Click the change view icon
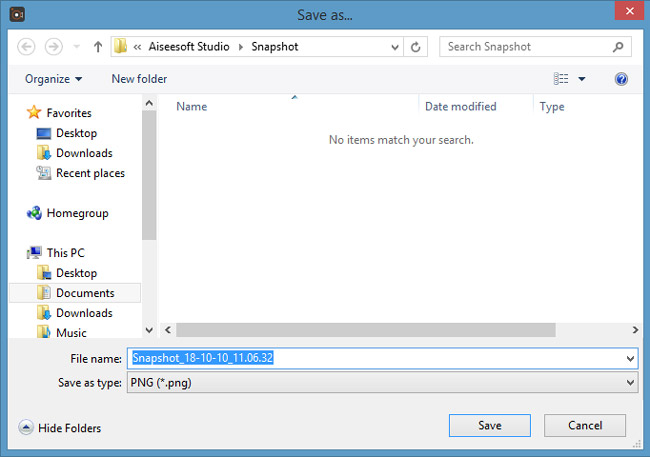650x457 pixels. click(x=561, y=78)
